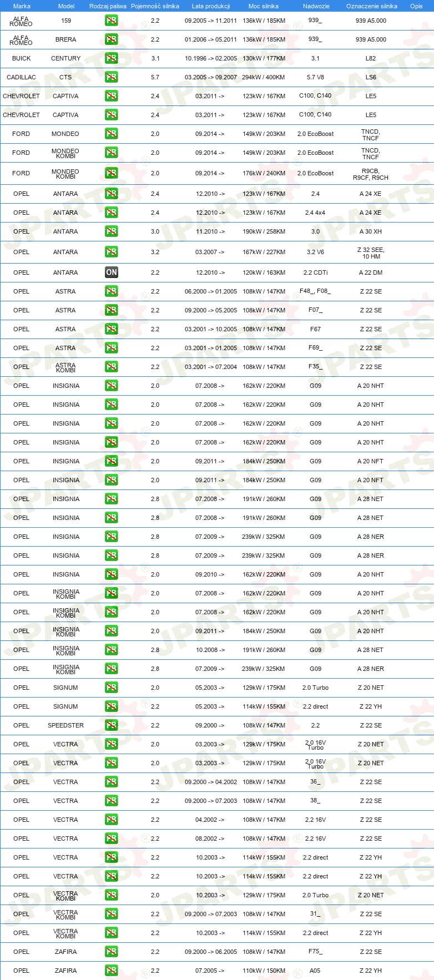Select the 'BRERA' model cell
The image size is (434, 980).
coord(65,39)
